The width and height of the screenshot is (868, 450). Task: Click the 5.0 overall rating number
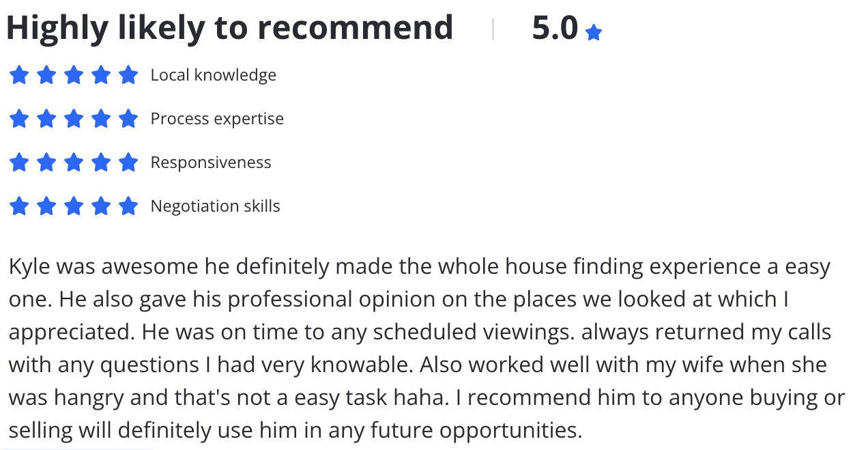pos(555,29)
